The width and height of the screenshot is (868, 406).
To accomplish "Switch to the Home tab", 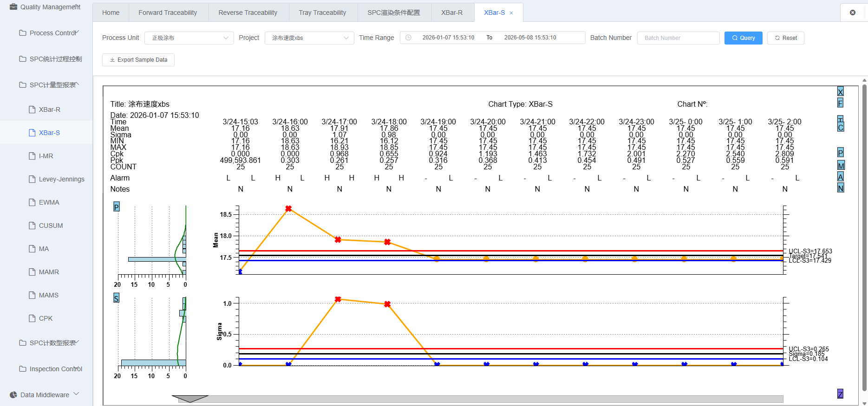I will coord(111,13).
